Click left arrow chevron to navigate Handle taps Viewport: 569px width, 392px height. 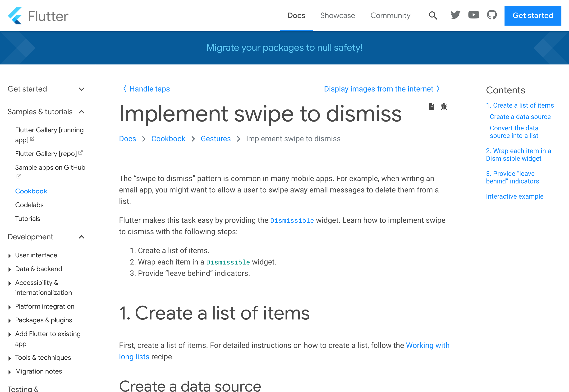click(x=124, y=89)
